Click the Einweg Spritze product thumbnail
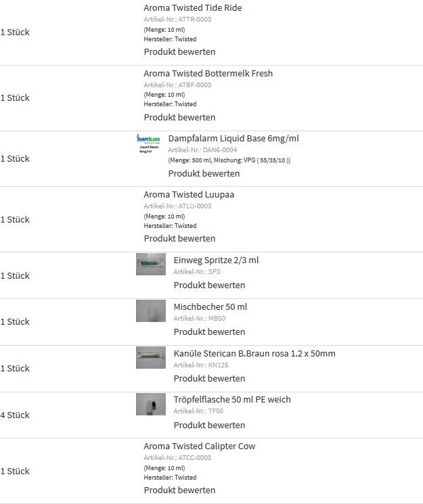The height and width of the screenshot is (504, 423). pyautogui.click(x=151, y=265)
